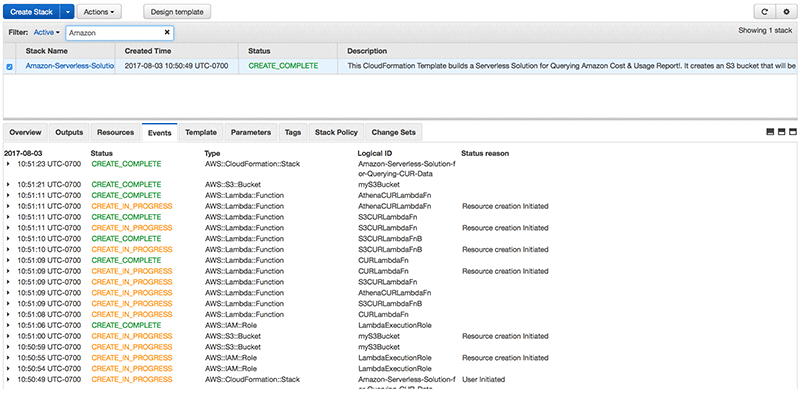Viewport: 800px width, 393px height.
Task: Open the Stack Policy tab
Action: tap(336, 132)
